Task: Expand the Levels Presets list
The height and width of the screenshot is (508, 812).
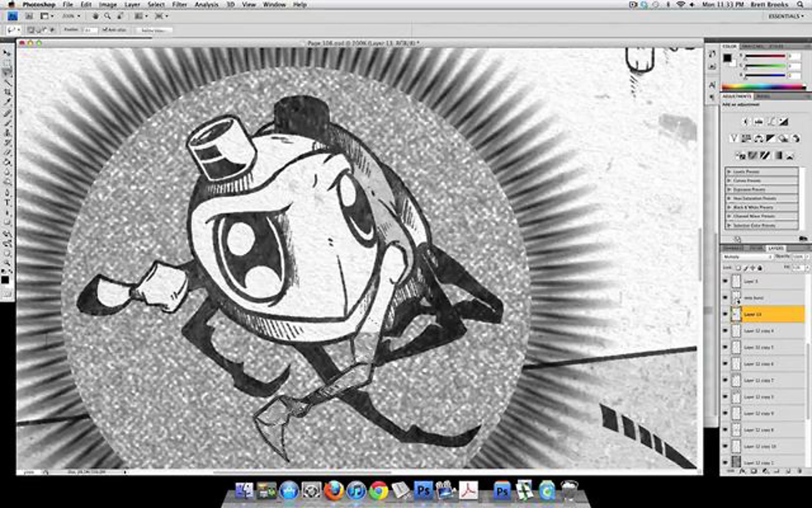Action: [729, 172]
